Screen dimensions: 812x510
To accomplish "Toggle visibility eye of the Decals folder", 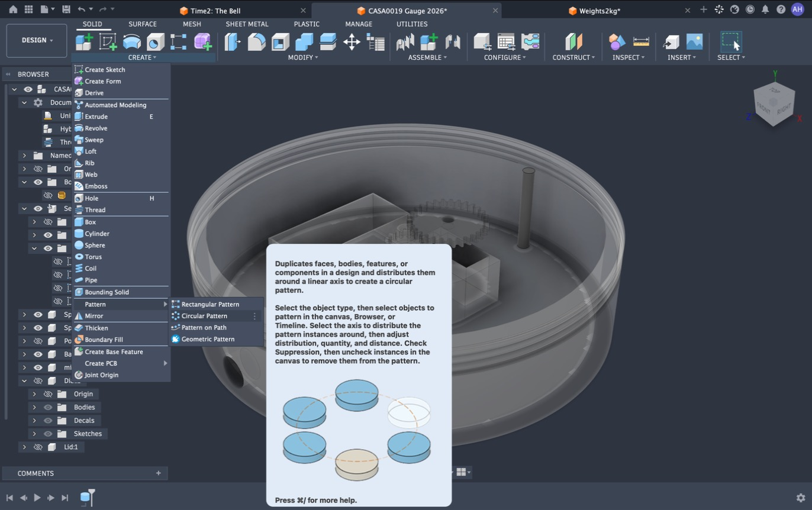I will (48, 421).
